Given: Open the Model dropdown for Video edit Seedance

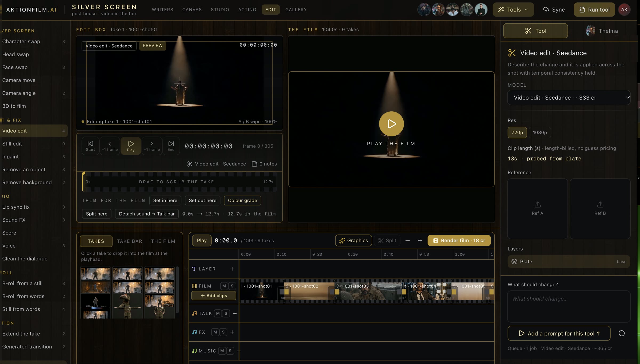Looking at the screenshot, I should click(x=569, y=98).
